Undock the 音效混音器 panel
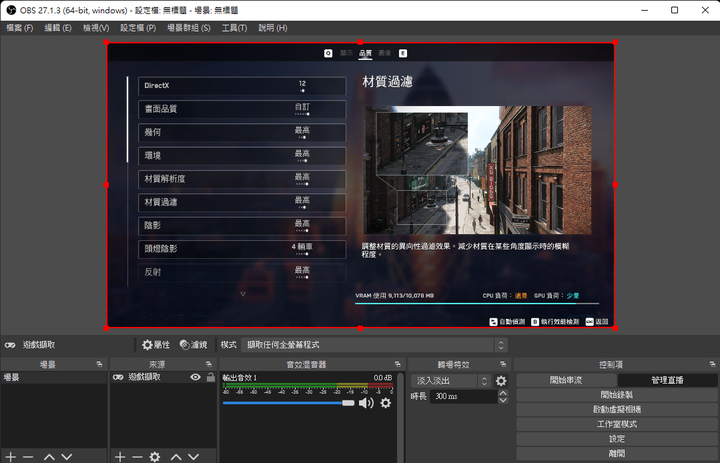Viewport: 720px width, 463px height. tap(397, 364)
